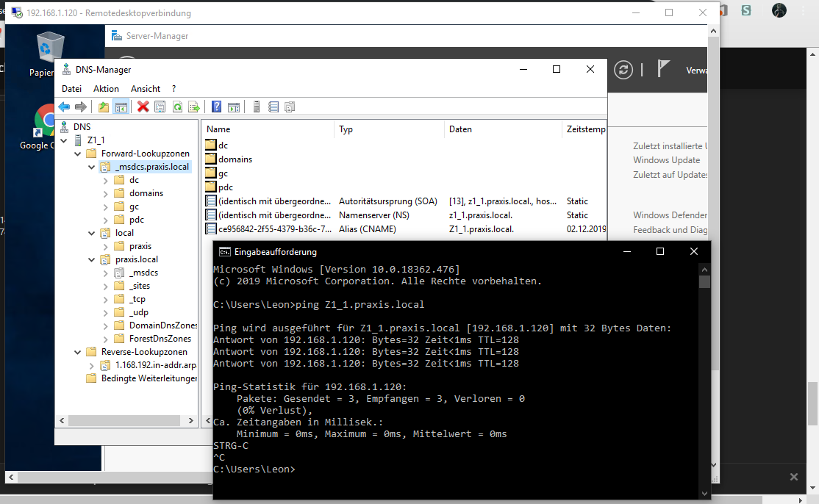Collapse the praxis.local zone node
819x504 pixels.
pyautogui.click(x=91, y=260)
